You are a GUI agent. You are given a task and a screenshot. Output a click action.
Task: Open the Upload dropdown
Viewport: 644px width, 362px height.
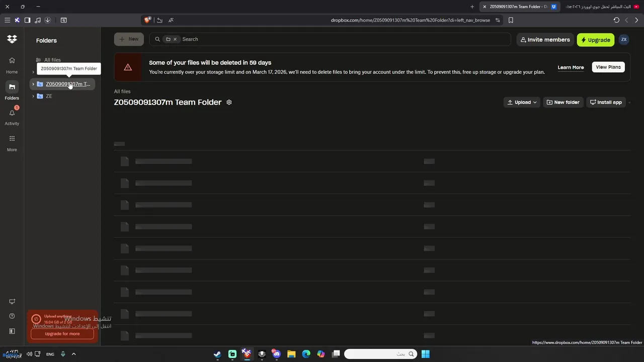(x=522, y=102)
